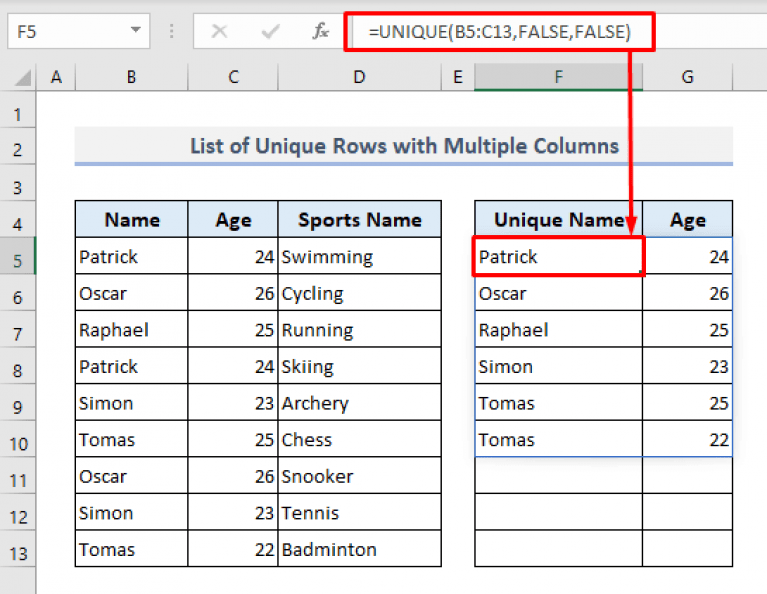767x594 pixels.
Task: Select 'Tomas' in row 13
Action: pos(132,549)
